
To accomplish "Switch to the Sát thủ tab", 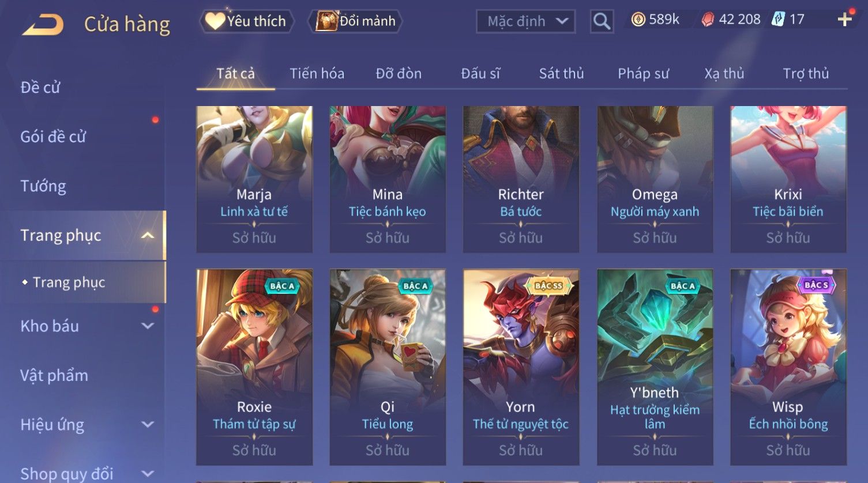I will coord(561,74).
